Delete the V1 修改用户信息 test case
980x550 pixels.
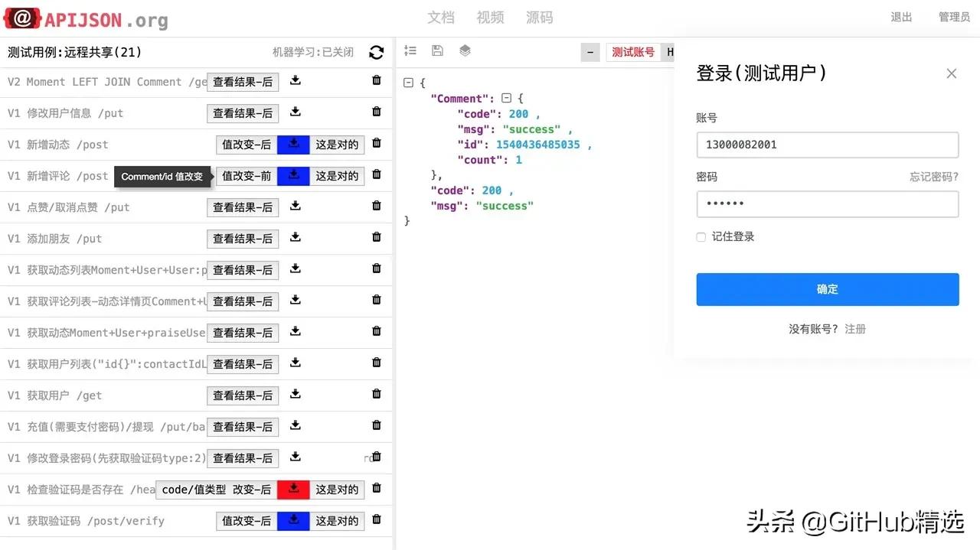pos(376,111)
